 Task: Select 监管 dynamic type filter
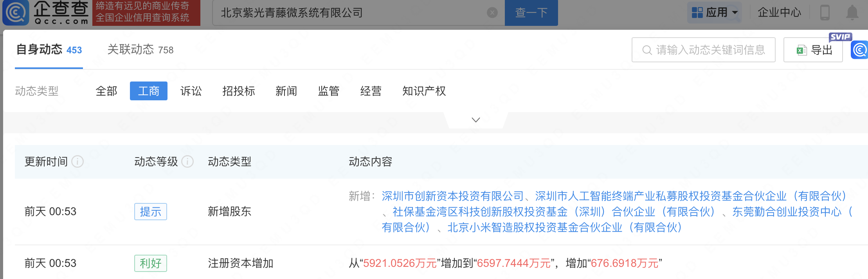pos(329,91)
